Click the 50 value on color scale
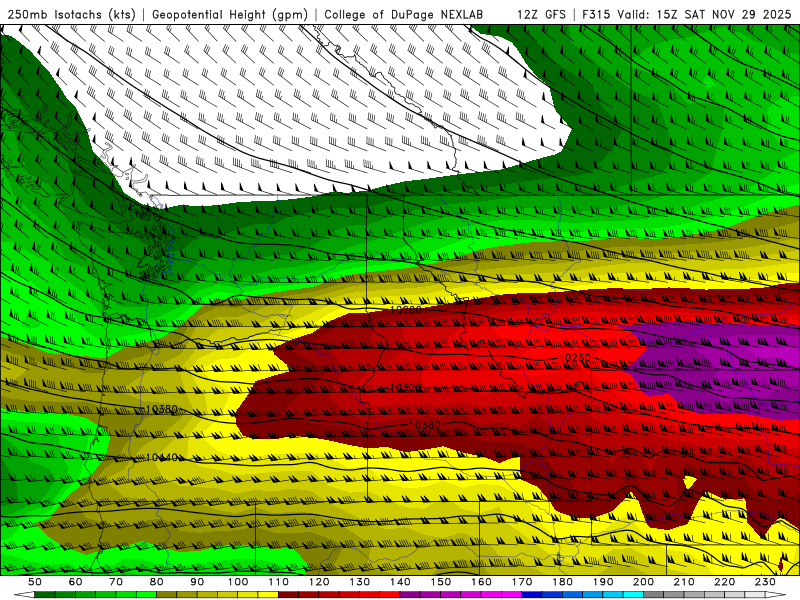The height and width of the screenshot is (600, 800). (x=35, y=582)
